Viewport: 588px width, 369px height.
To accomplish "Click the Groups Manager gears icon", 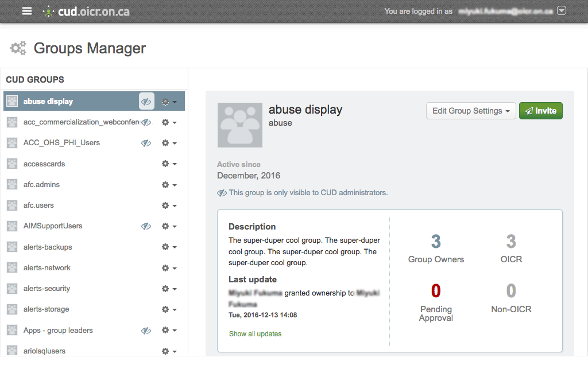I will click(x=18, y=48).
